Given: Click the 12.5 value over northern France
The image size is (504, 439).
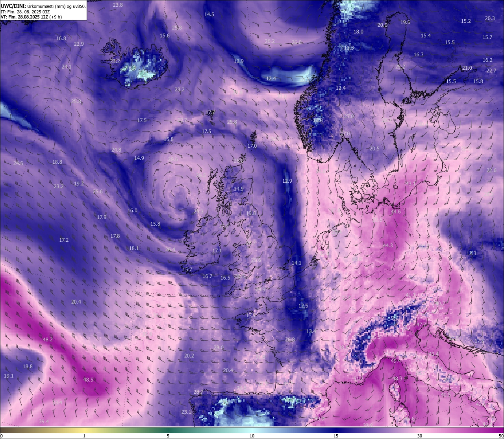Looking at the screenshot, I should (303, 306).
